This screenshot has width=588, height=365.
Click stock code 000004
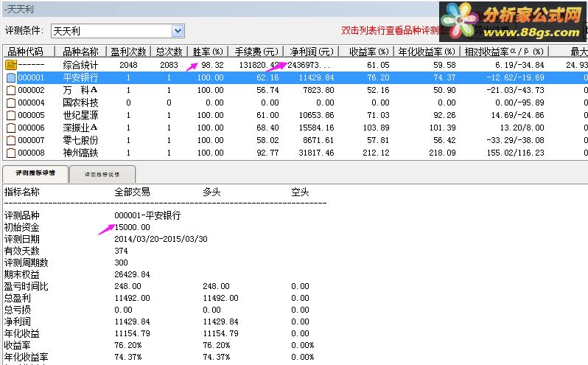click(31, 102)
